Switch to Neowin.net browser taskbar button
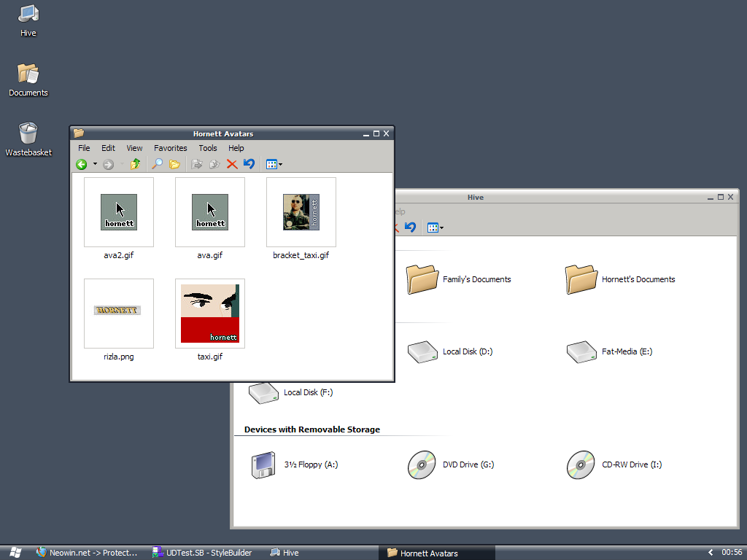 [x=87, y=553]
